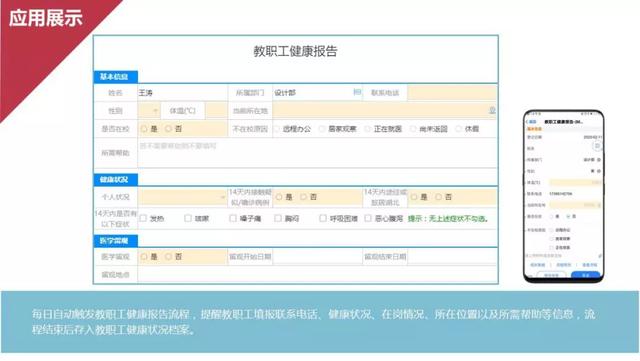Click the department picker icon beside 设计部
The width and height of the screenshot is (640, 361).
(357, 93)
